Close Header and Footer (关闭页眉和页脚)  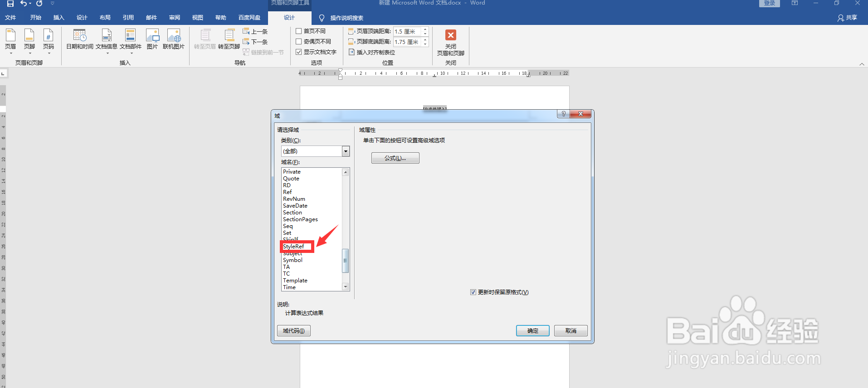451,43
